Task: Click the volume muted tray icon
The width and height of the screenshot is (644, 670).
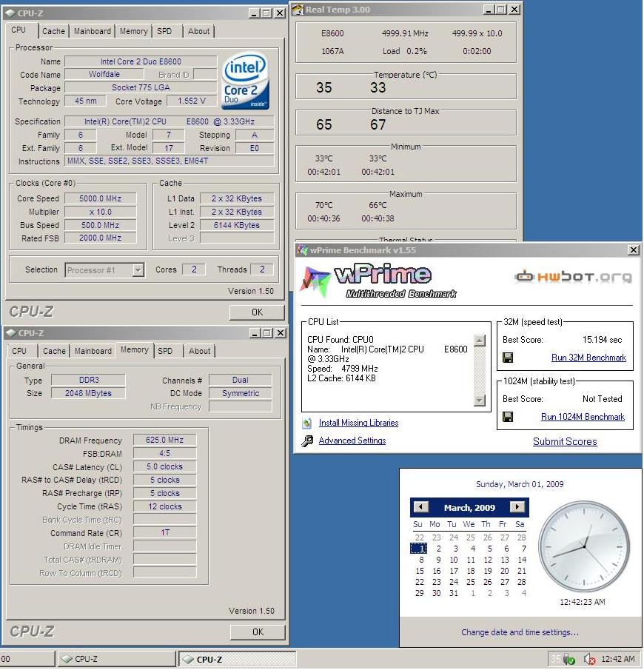Action: tap(590, 660)
